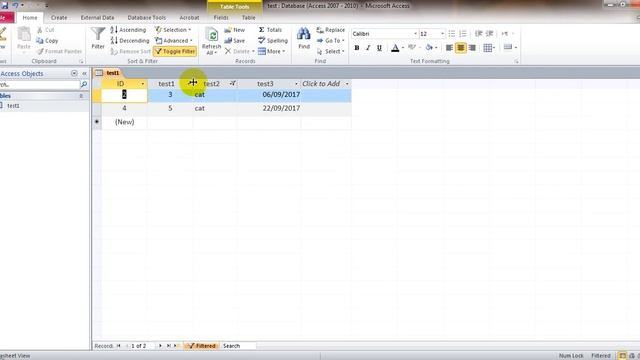Open the Find dialog
The width and height of the screenshot is (640, 360).
coord(304,38)
